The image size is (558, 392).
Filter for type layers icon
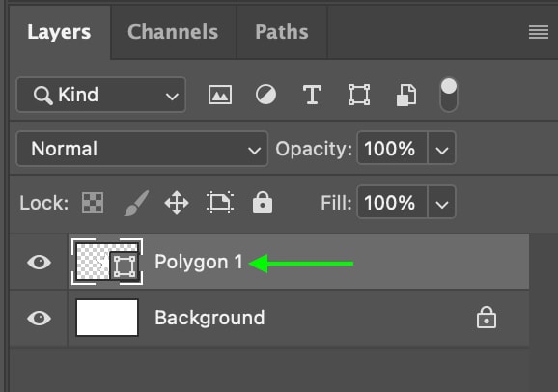coord(312,95)
